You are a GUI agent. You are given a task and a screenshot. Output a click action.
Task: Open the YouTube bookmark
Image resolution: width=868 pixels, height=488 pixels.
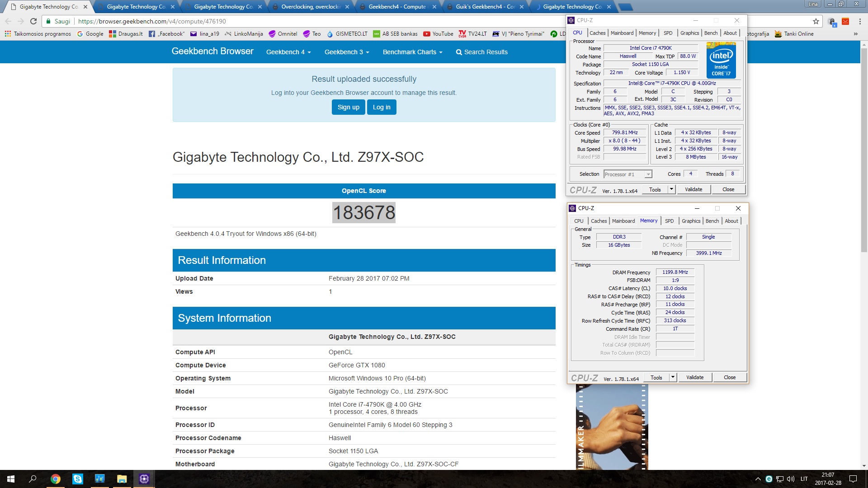438,34
